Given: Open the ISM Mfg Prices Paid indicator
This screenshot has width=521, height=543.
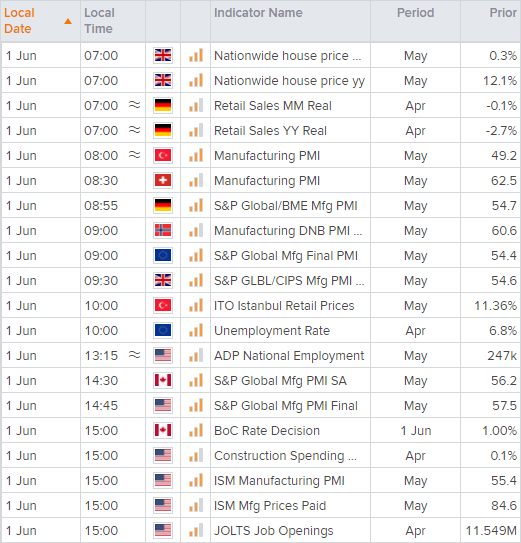Looking at the screenshot, I should click(270, 506).
